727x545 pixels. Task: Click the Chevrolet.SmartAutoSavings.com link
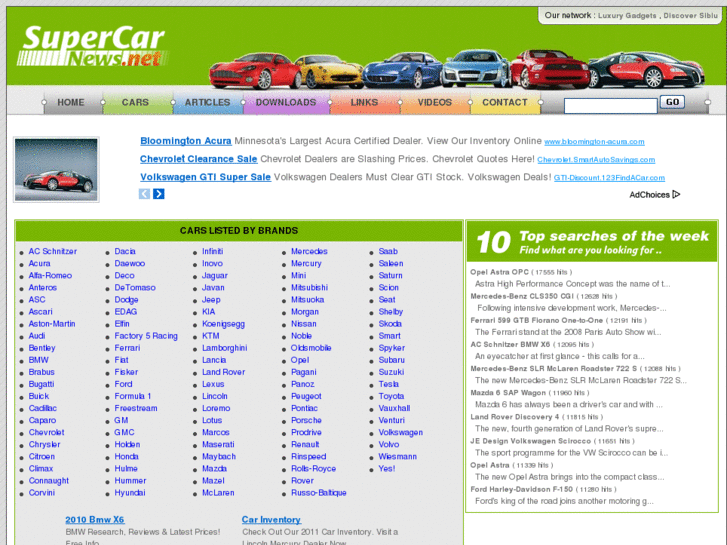pos(596,160)
